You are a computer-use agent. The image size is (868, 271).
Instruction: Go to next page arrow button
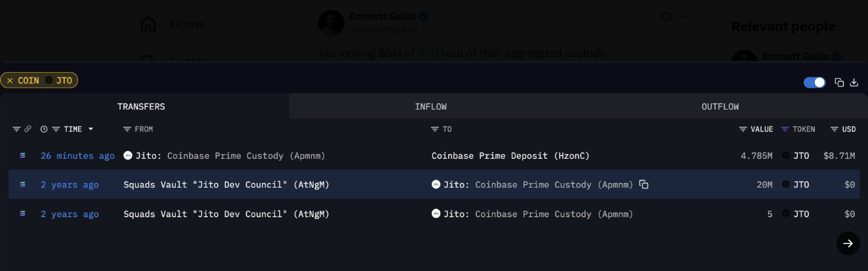(848, 243)
